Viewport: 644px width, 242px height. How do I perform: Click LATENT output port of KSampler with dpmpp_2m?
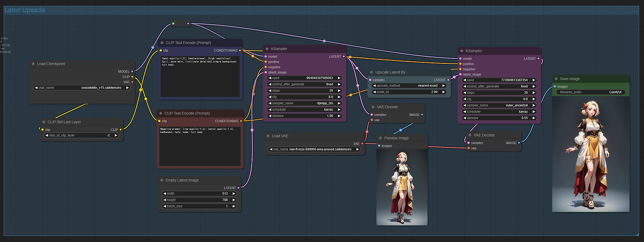pos(344,56)
